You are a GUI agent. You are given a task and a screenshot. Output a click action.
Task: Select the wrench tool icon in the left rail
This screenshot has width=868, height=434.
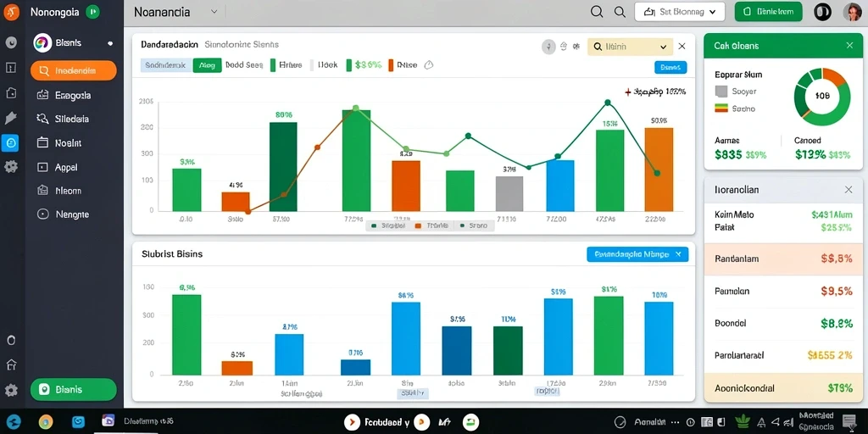click(x=10, y=118)
